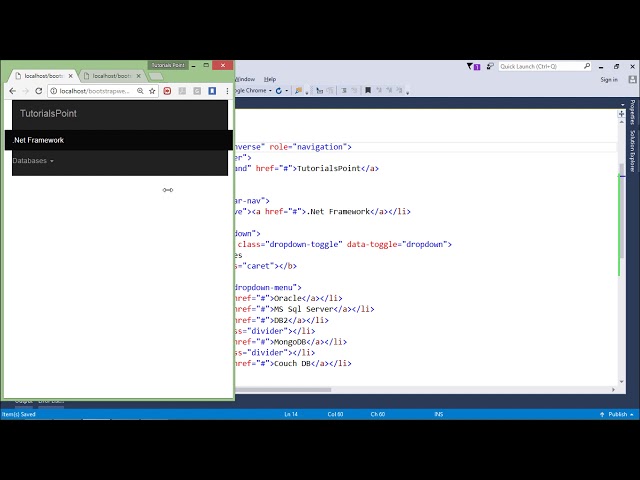Click the .Net Framework nav link
The height and width of the screenshot is (480, 640).
(38, 140)
